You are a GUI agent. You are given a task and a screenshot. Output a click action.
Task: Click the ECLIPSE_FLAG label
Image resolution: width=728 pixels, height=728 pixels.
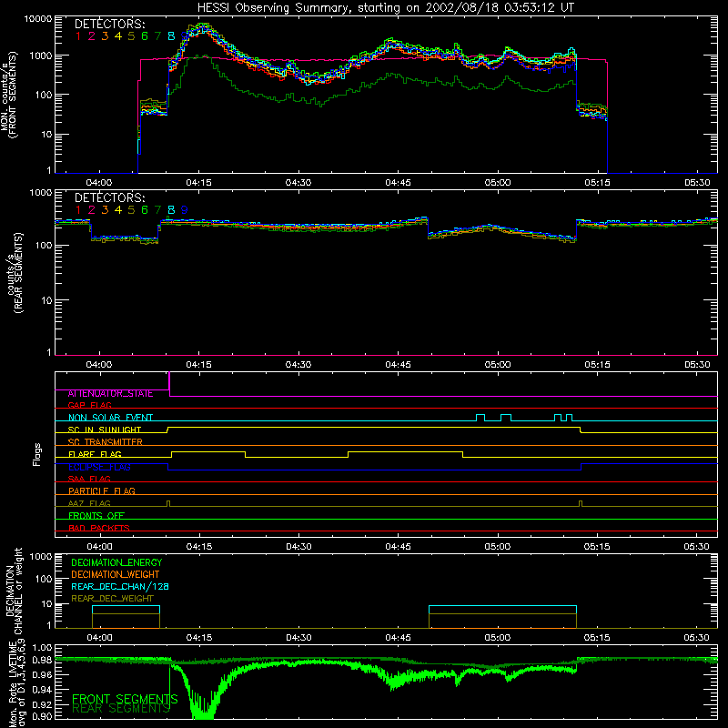[x=99, y=467]
